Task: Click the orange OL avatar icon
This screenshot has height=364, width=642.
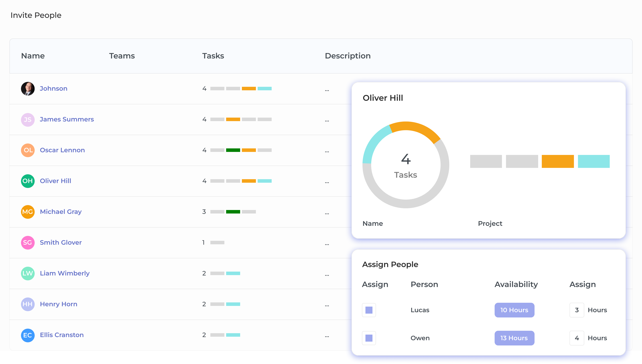Action: [x=28, y=150]
